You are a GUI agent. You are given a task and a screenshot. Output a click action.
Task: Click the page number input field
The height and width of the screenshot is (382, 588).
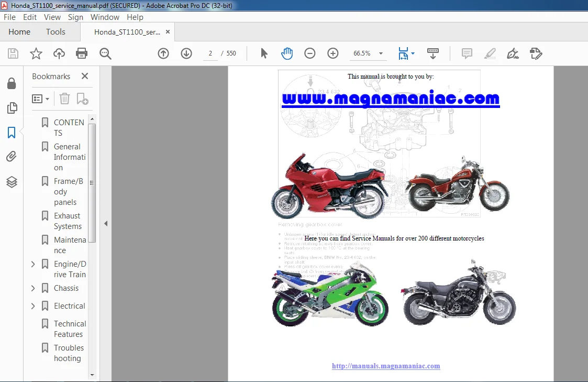click(x=210, y=53)
